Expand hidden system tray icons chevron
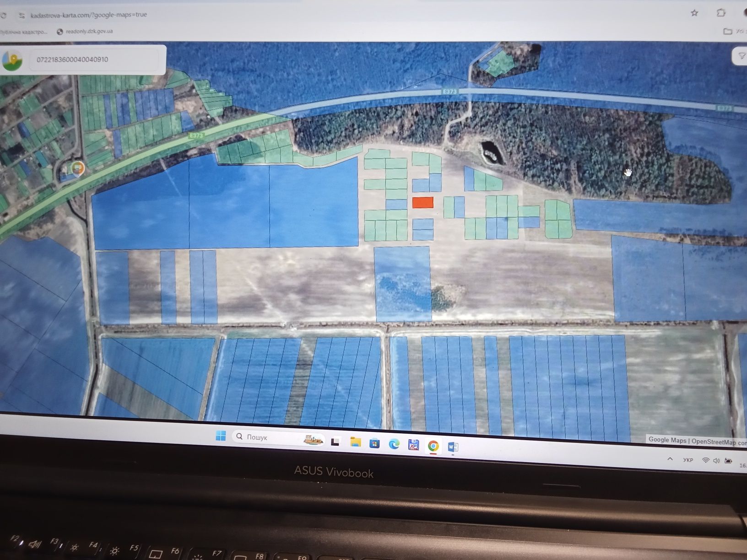747x560 pixels. tap(670, 459)
